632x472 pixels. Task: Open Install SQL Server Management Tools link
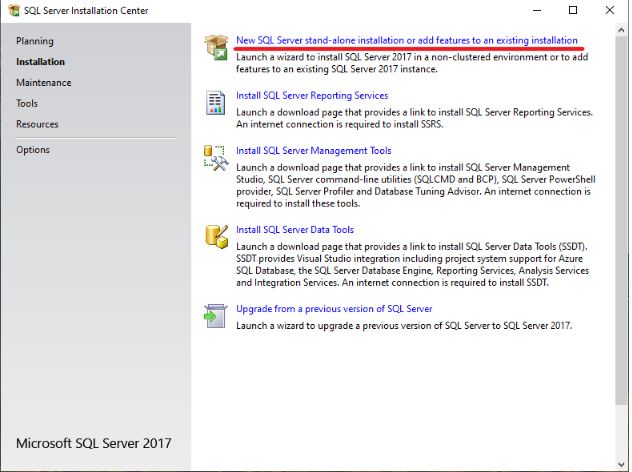point(314,151)
